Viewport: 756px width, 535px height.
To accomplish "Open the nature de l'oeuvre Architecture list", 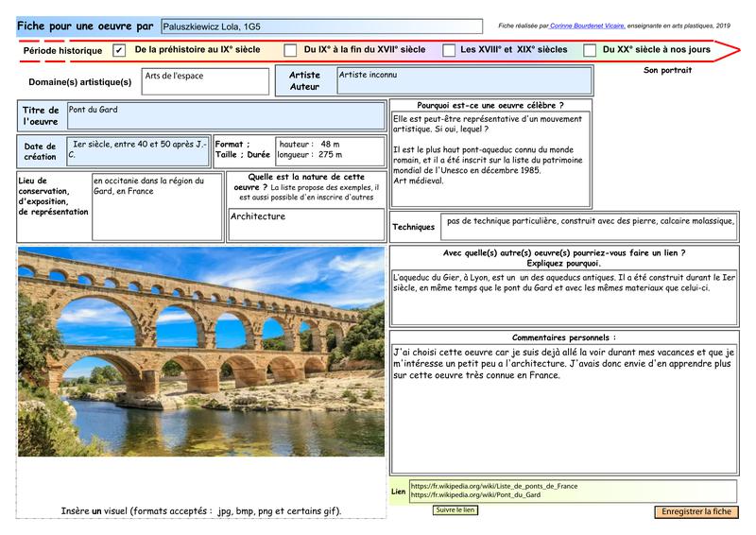I will [306, 224].
